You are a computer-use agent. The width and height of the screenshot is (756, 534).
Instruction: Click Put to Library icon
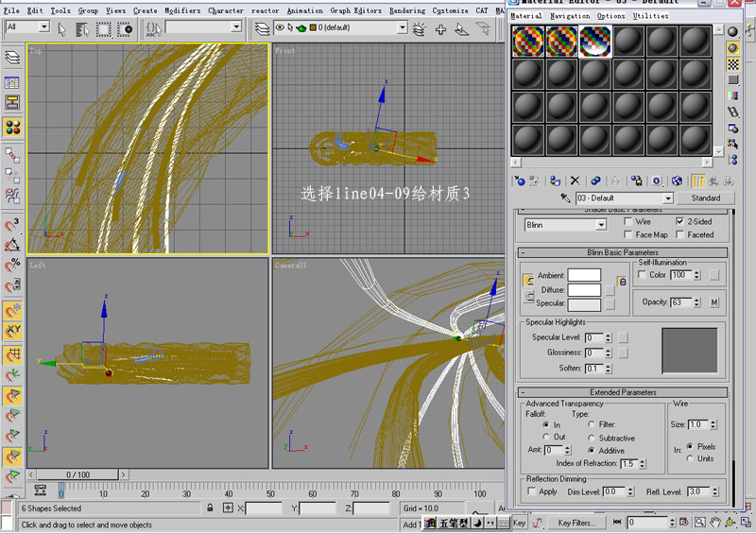[x=636, y=181]
